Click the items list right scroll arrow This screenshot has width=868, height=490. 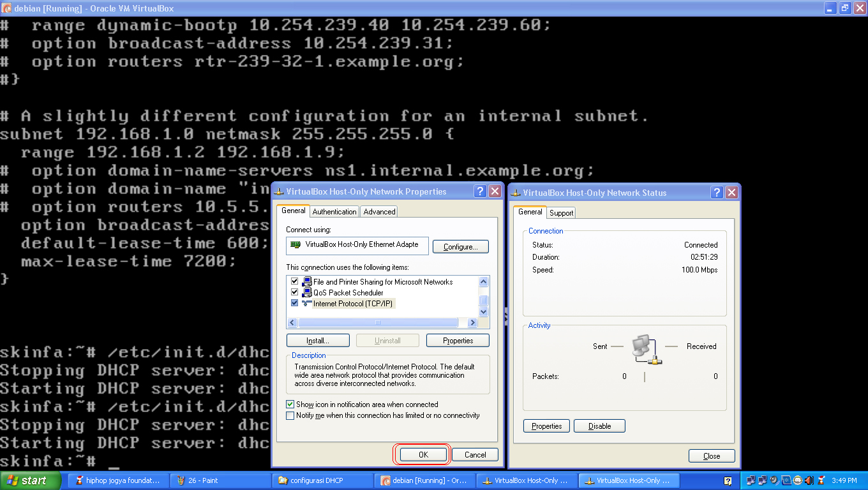[x=473, y=322]
